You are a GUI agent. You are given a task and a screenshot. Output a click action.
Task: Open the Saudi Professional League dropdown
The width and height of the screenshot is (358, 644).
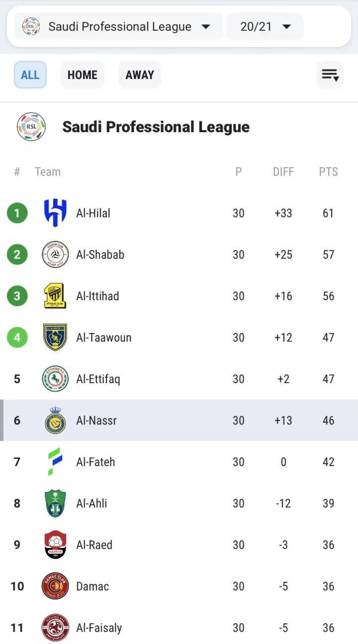click(x=118, y=26)
